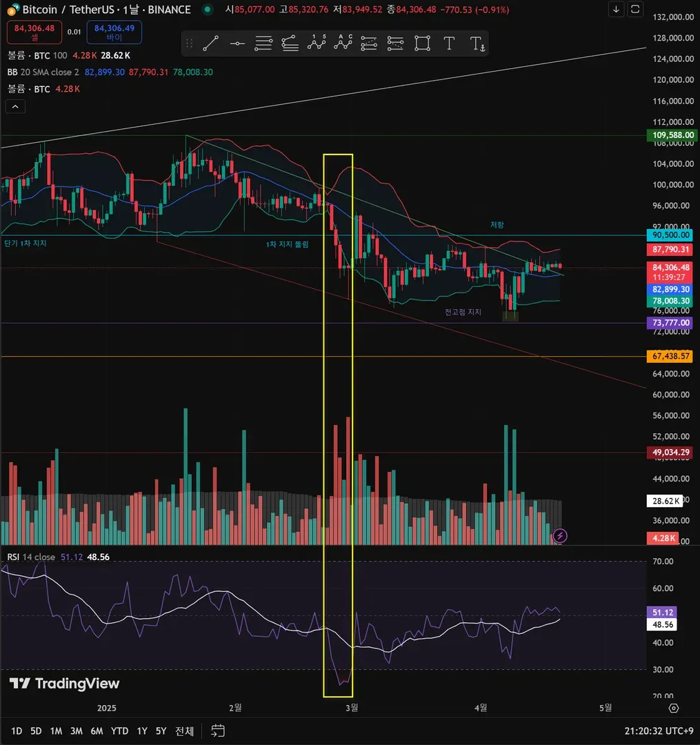Click the cyan price label 90,500.00
The width and height of the screenshot is (700, 745).
tap(670, 235)
